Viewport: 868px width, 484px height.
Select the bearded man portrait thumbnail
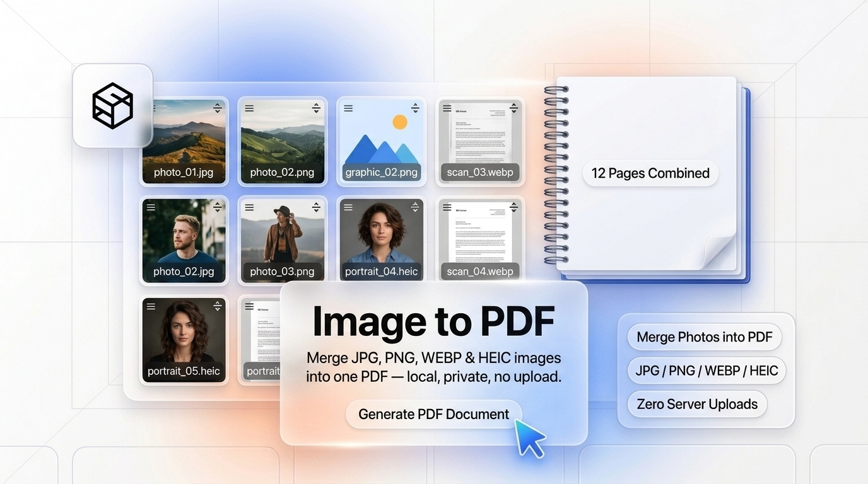coord(184,240)
